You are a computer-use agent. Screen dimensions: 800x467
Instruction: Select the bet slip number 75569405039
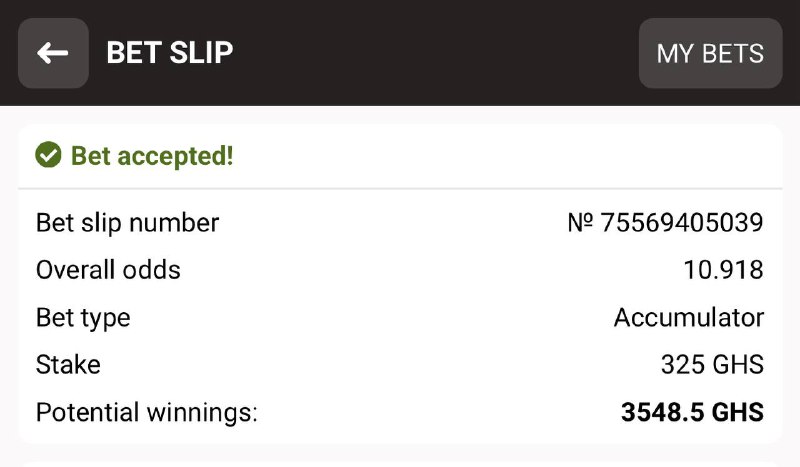pyautogui.click(x=682, y=222)
